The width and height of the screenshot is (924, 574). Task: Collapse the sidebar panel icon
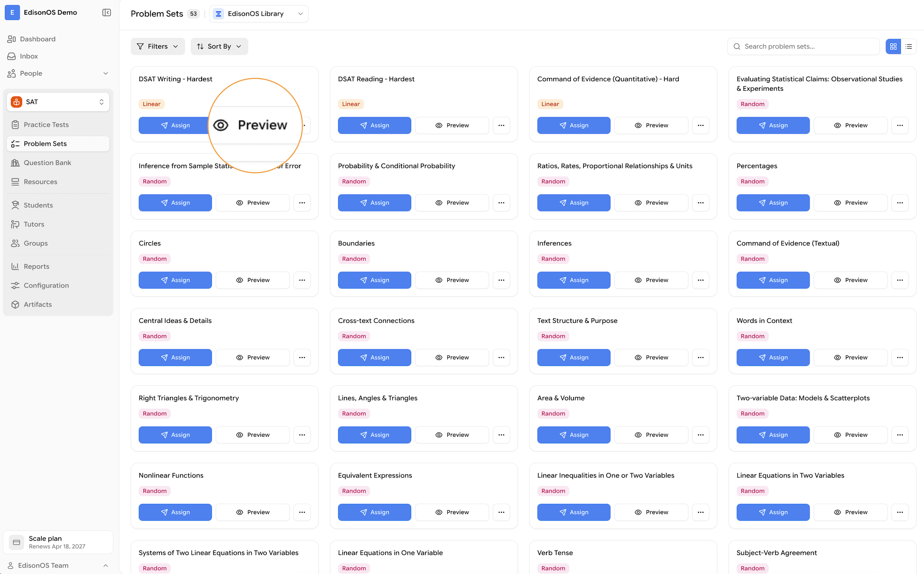(x=106, y=13)
